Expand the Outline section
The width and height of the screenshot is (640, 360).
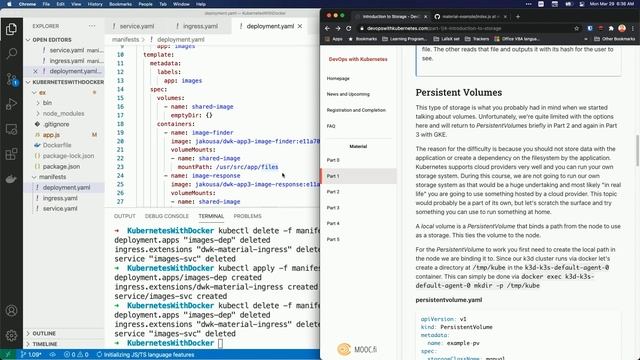[x=44, y=333]
